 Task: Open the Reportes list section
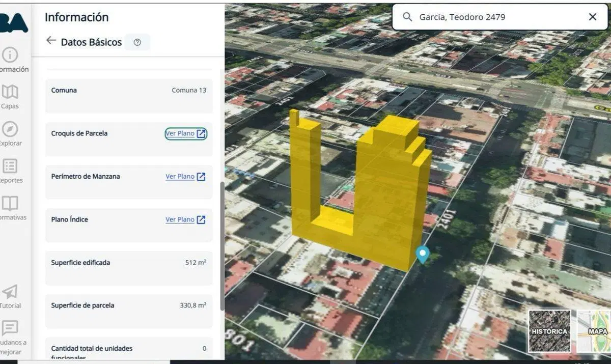(10, 171)
